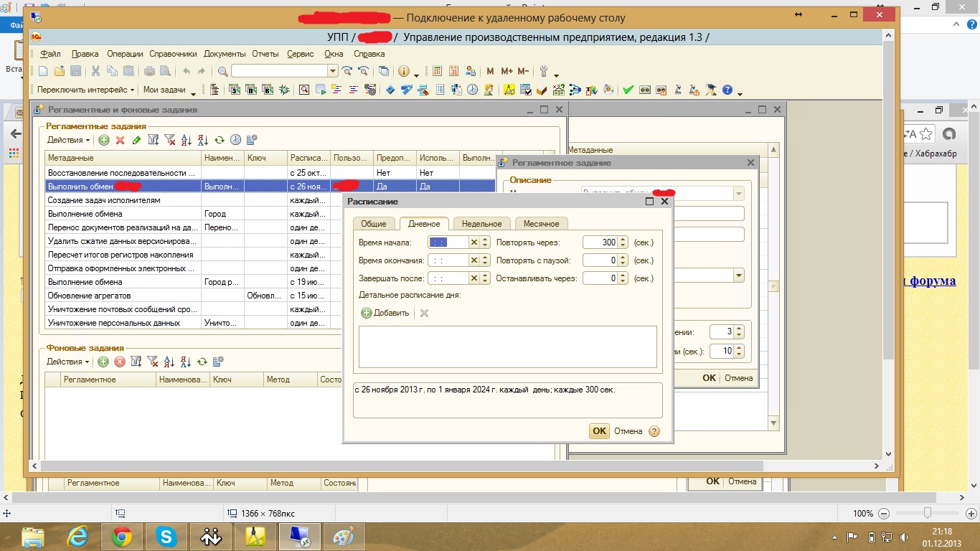Screen dimensions: 980x551
Task: Click the green pencil edit icon
Action: (x=136, y=141)
